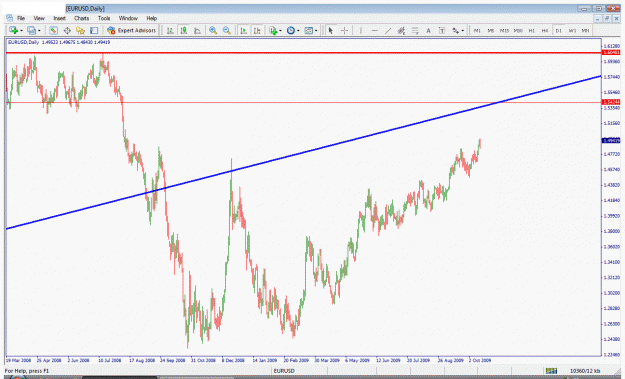Open the File menu
625x379 pixels.
(21, 18)
